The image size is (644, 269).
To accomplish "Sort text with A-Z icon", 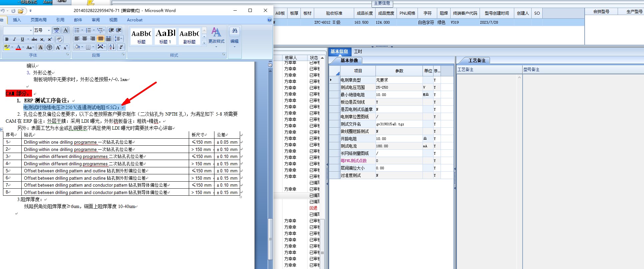I will point(112,47).
